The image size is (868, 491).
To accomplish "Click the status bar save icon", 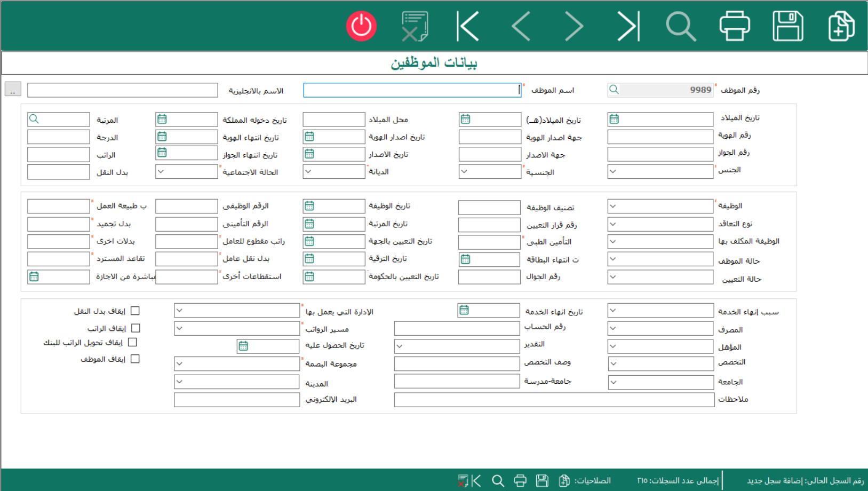I will (542, 481).
